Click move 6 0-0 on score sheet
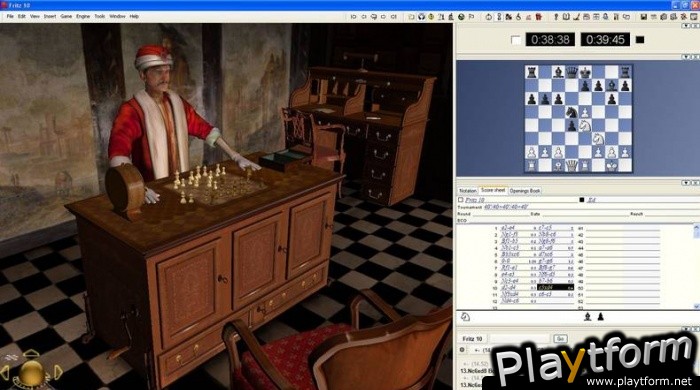The width and height of the screenshot is (700, 390). point(505,261)
